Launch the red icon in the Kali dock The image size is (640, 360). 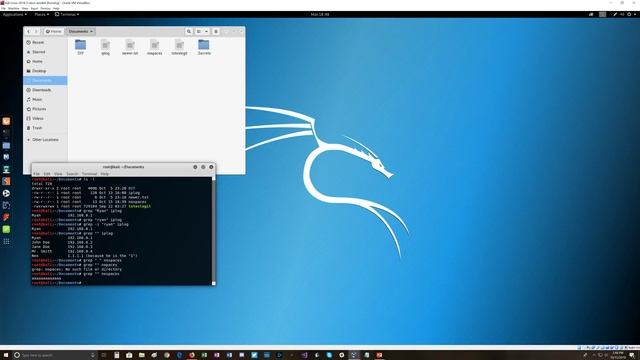[6, 217]
